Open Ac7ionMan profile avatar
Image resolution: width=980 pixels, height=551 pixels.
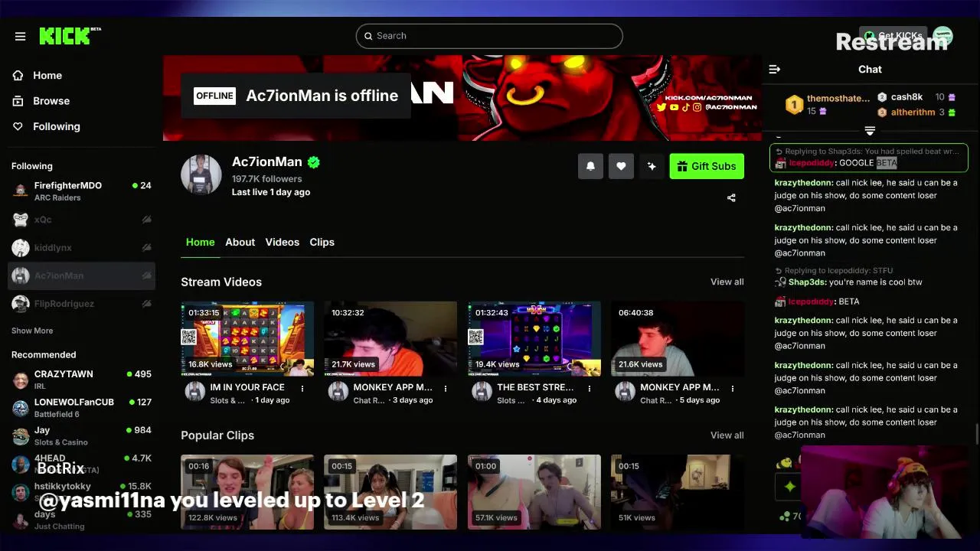pyautogui.click(x=201, y=174)
